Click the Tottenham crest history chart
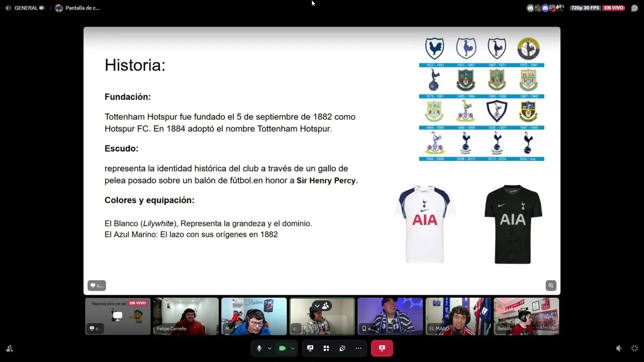This screenshot has width=644, height=362. [x=481, y=99]
